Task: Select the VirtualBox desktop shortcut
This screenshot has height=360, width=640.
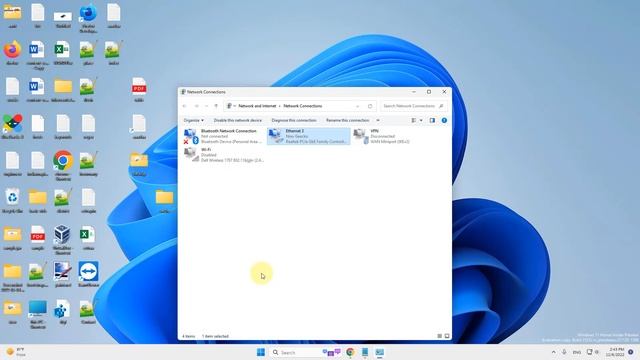Action: 62,240
